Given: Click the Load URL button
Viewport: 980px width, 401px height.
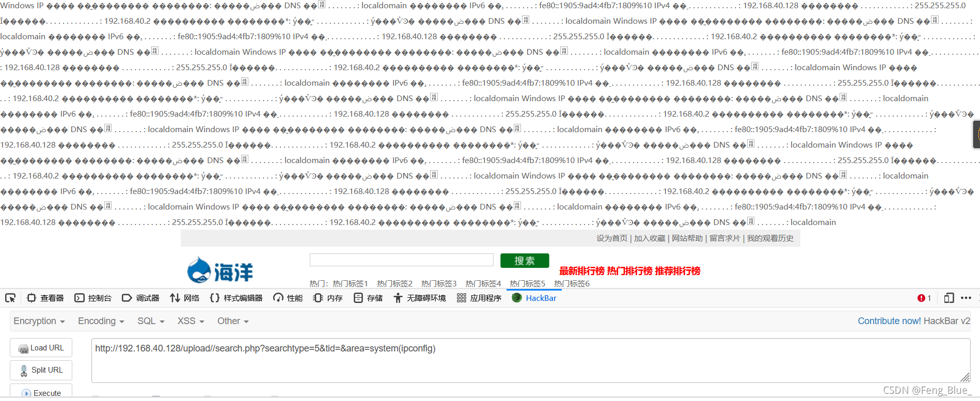Looking at the screenshot, I should click(x=41, y=348).
